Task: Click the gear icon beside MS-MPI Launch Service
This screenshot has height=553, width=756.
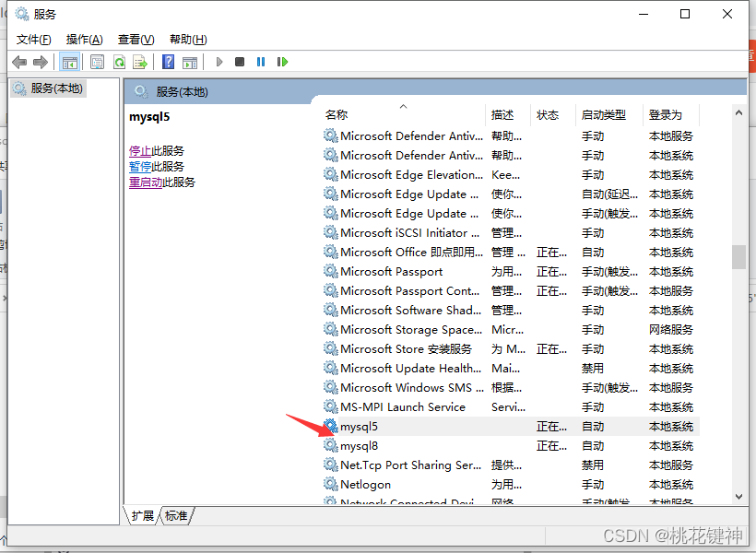Action: (331, 406)
